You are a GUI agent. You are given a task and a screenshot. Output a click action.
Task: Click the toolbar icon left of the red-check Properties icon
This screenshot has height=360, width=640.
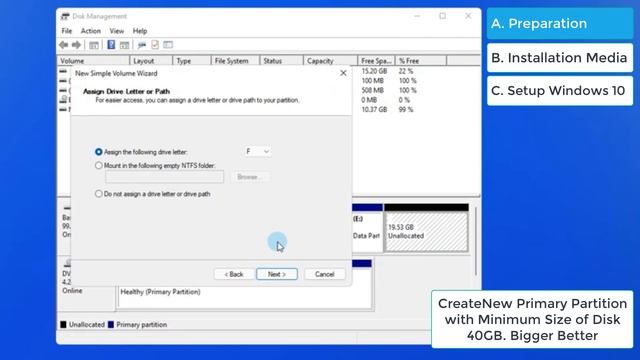(x=142, y=45)
